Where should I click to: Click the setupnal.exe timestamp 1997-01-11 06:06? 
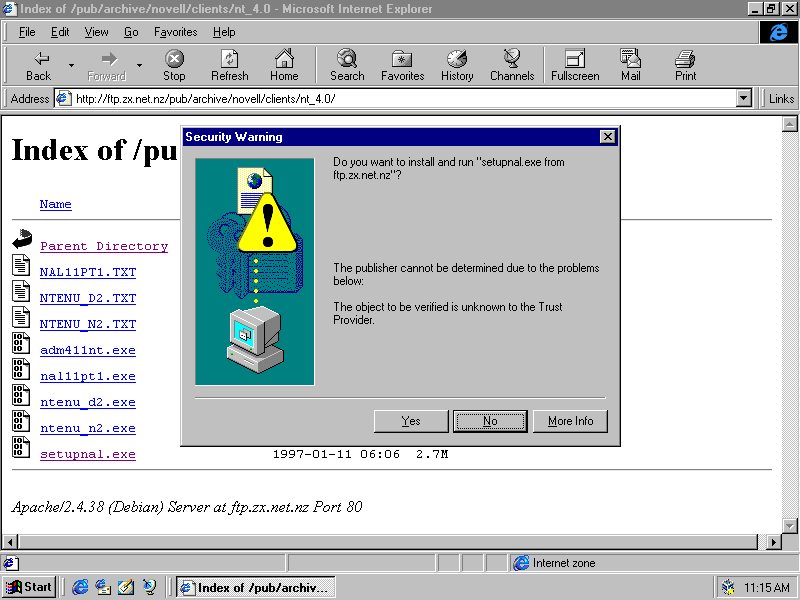tap(336, 454)
